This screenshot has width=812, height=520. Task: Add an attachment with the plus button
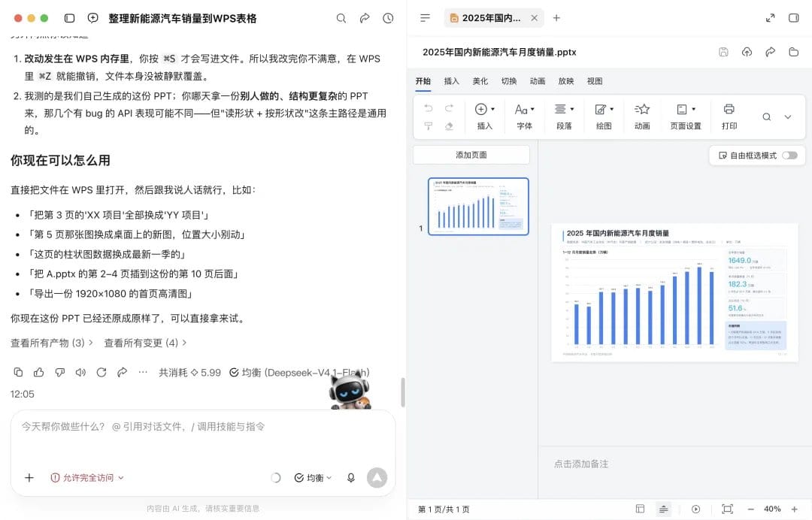point(29,478)
